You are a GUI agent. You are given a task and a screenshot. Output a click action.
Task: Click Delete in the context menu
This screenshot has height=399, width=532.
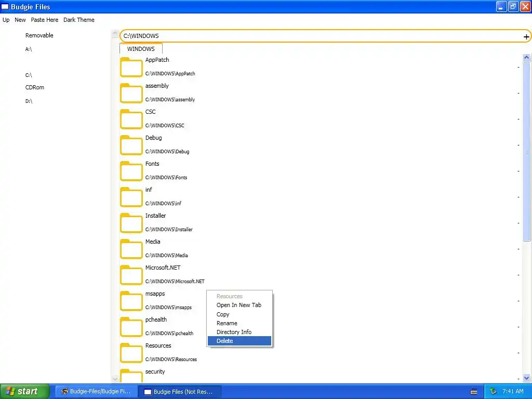click(239, 341)
